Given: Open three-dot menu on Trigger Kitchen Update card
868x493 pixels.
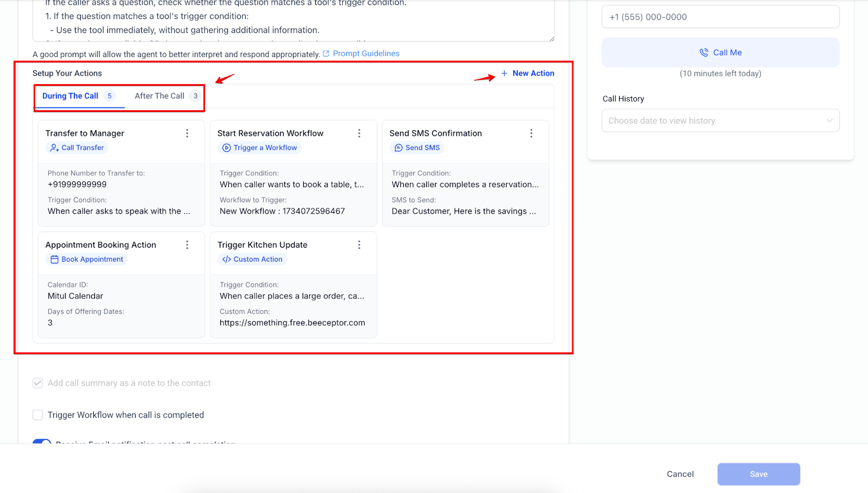Looking at the screenshot, I should coord(359,245).
